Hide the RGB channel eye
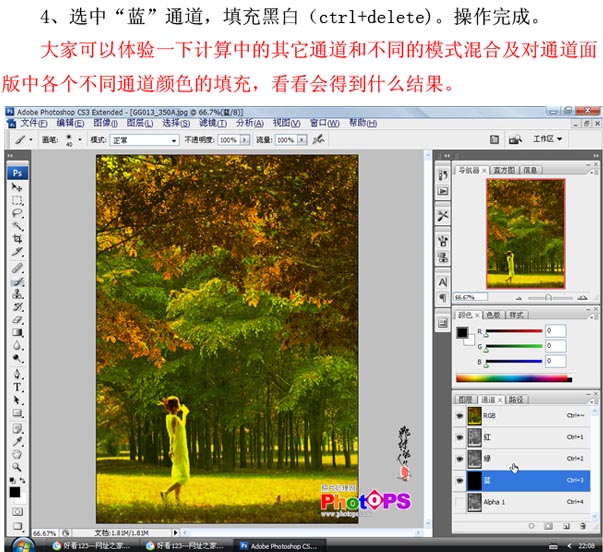Image resolution: width=603 pixels, height=552 pixels. (x=460, y=416)
